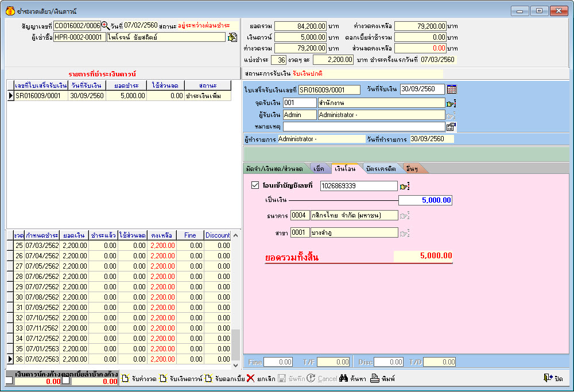Viewport: 574px width, 392px height.
Task: Click bank code field 0004
Action: click(x=300, y=215)
